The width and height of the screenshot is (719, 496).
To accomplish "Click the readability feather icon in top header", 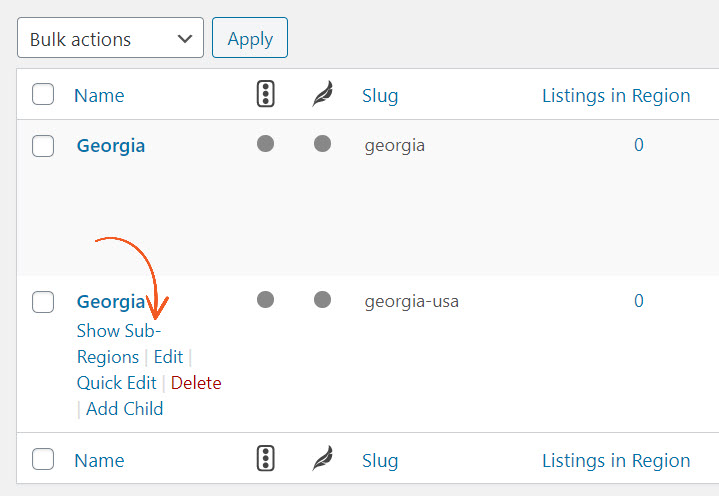I will coord(322,94).
